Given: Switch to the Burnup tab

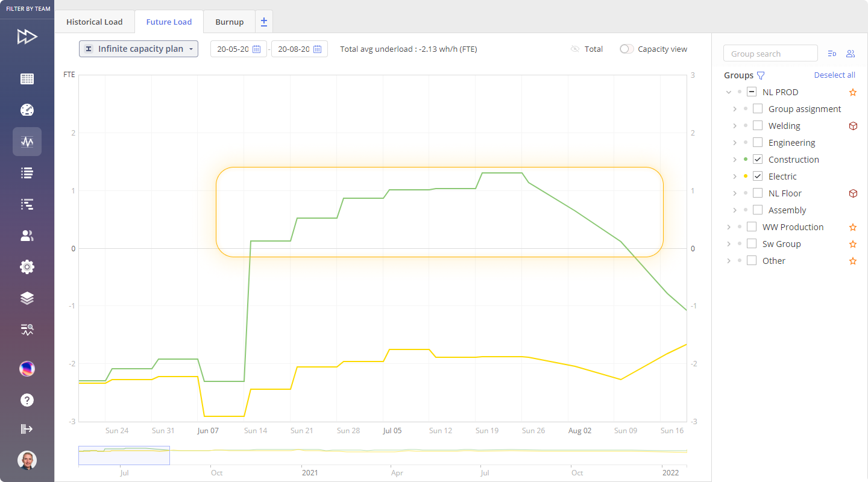Looking at the screenshot, I should click(x=229, y=22).
